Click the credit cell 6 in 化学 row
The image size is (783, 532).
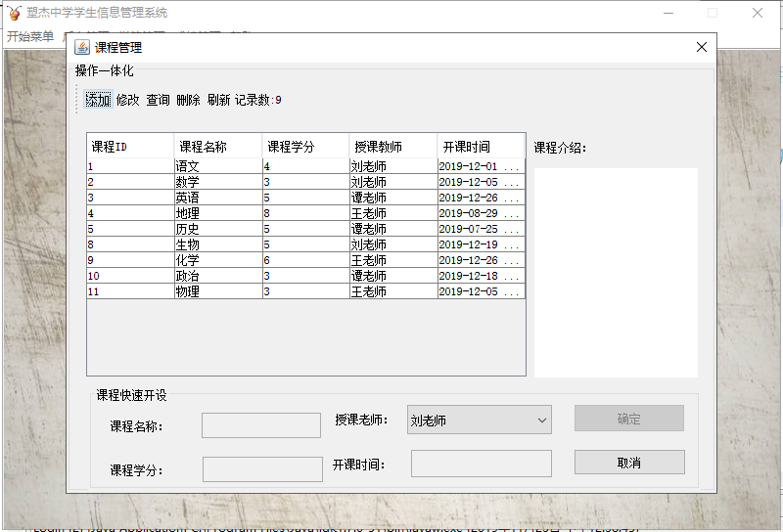click(306, 260)
